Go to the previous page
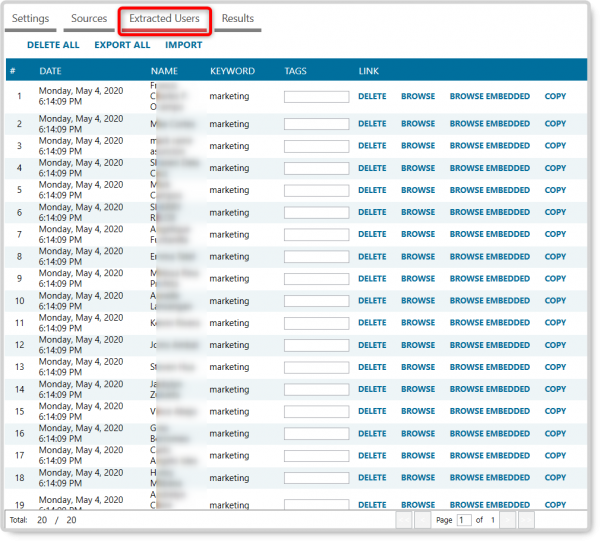Screen dimensions: 600x541 coord(422,520)
